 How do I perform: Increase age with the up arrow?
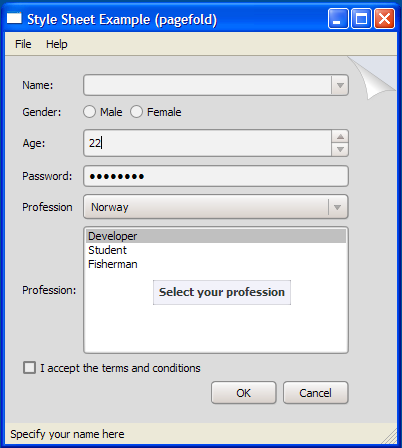point(340,137)
